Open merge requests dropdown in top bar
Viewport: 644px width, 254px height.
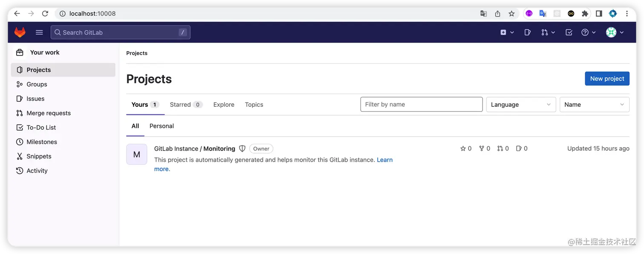click(548, 32)
